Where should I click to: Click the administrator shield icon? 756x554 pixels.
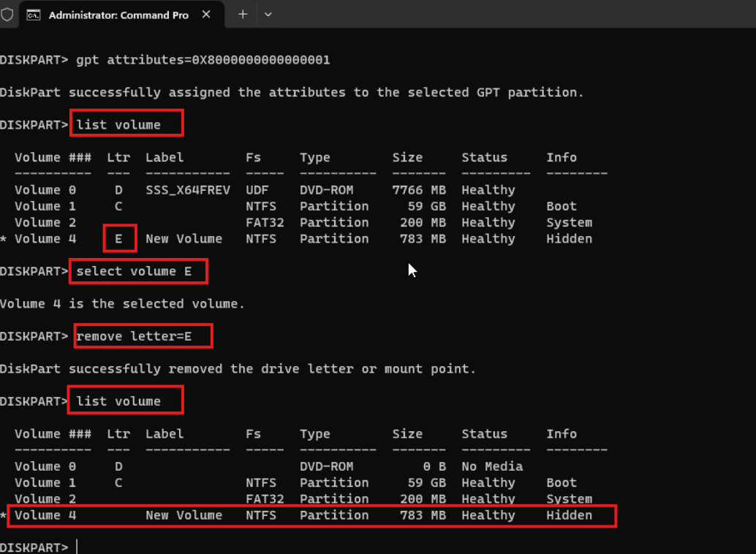7,15
